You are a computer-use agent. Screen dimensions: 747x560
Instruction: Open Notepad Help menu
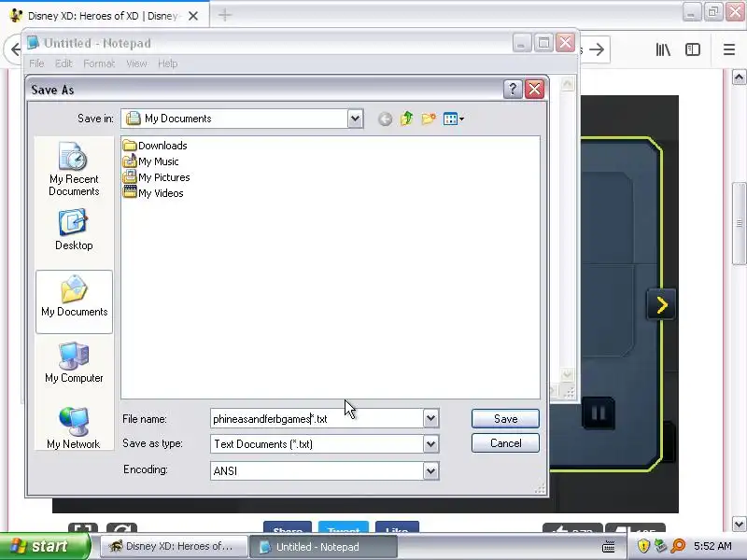tap(168, 63)
